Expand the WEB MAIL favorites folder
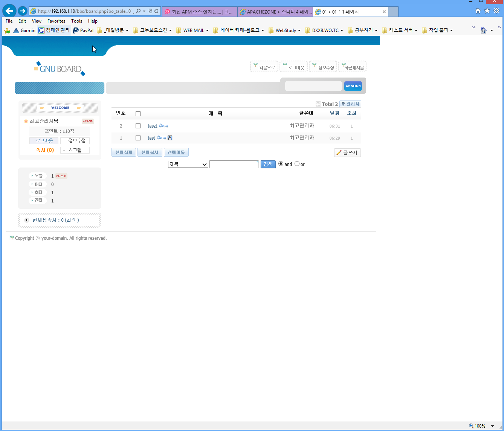504x431 pixels. [192, 30]
